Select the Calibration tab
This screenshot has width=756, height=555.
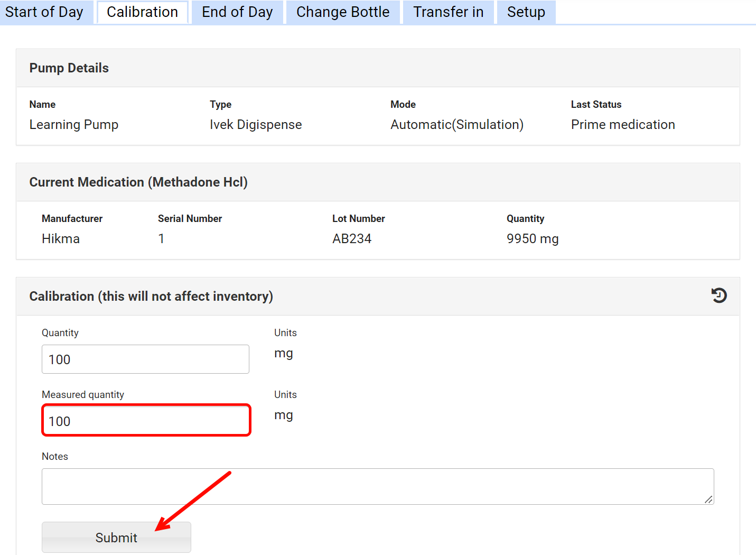[142, 12]
